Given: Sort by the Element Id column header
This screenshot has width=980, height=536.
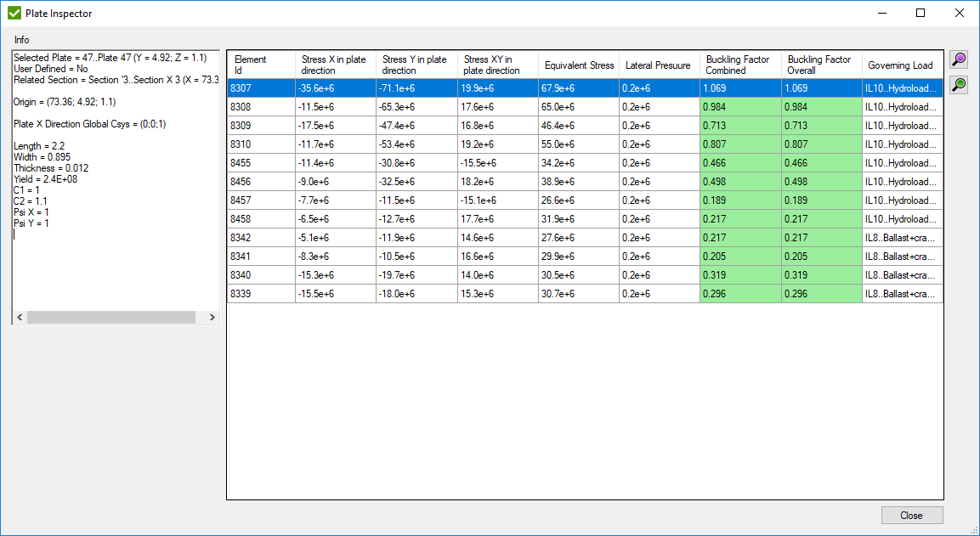Looking at the screenshot, I should [261, 65].
